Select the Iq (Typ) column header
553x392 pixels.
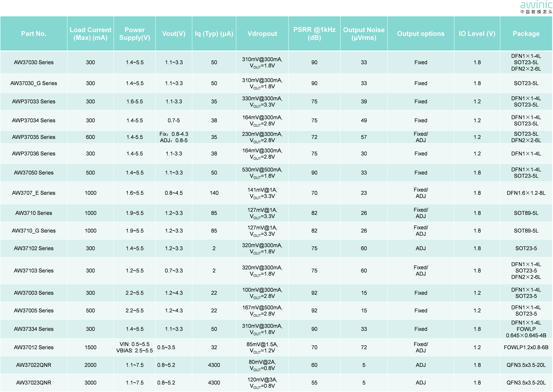214,34
